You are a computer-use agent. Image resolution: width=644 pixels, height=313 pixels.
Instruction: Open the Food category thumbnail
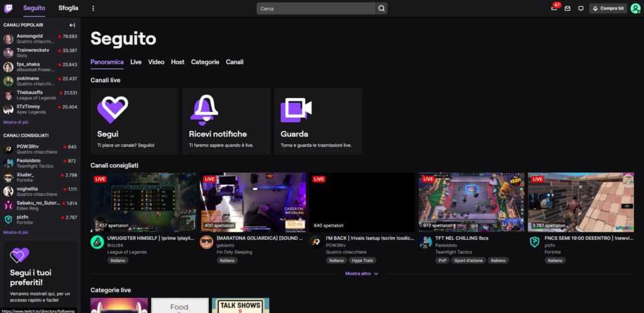(180, 305)
